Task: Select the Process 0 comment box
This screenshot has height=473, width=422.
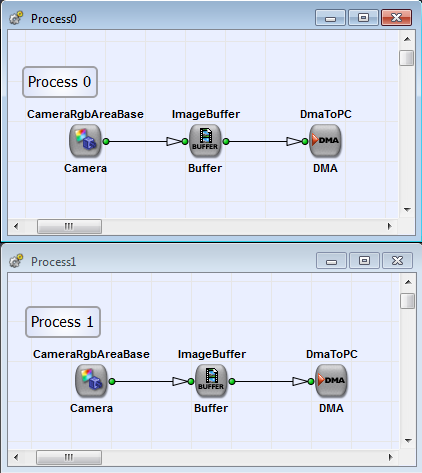Action: point(60,82)
